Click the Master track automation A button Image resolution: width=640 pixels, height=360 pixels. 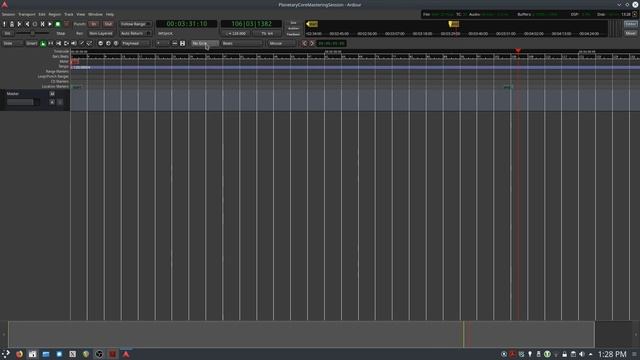tap(52, 102)
